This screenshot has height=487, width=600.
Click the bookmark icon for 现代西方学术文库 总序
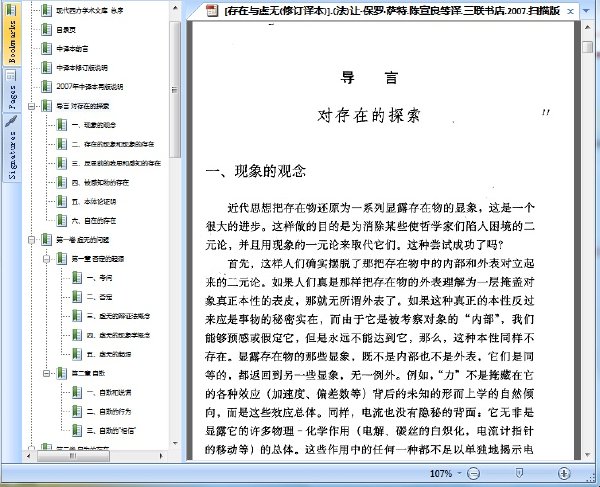tap(46, 10)
